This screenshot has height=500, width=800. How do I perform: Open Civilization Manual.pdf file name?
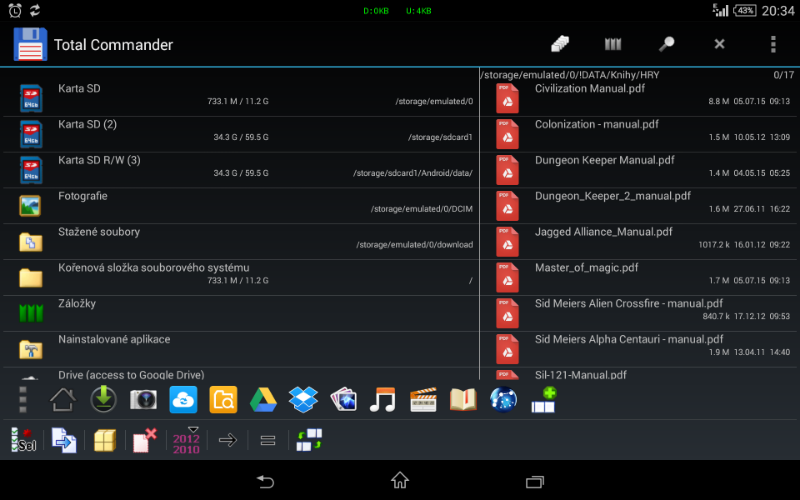589,88
